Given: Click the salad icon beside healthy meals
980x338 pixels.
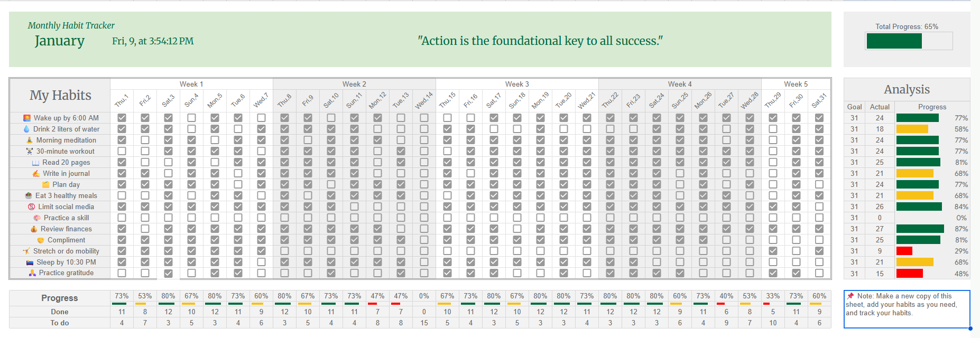Looking at the screenshot, I should 29,195.
